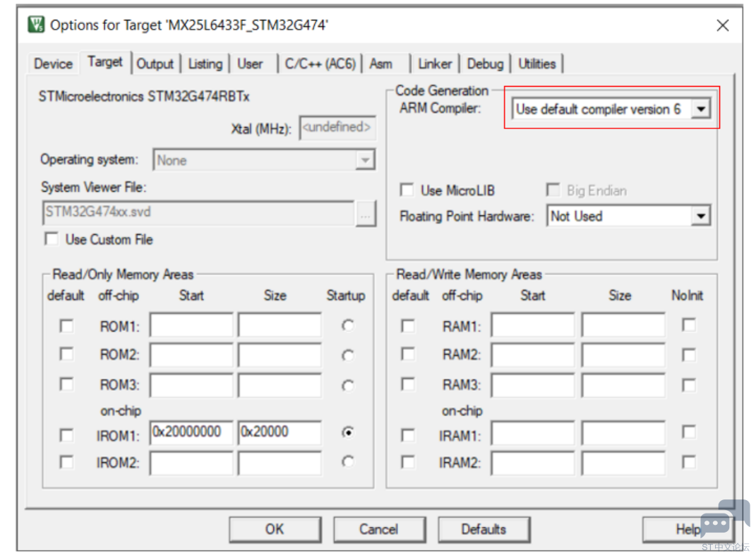
Task: Open the Asm tab
Action: 381,63
